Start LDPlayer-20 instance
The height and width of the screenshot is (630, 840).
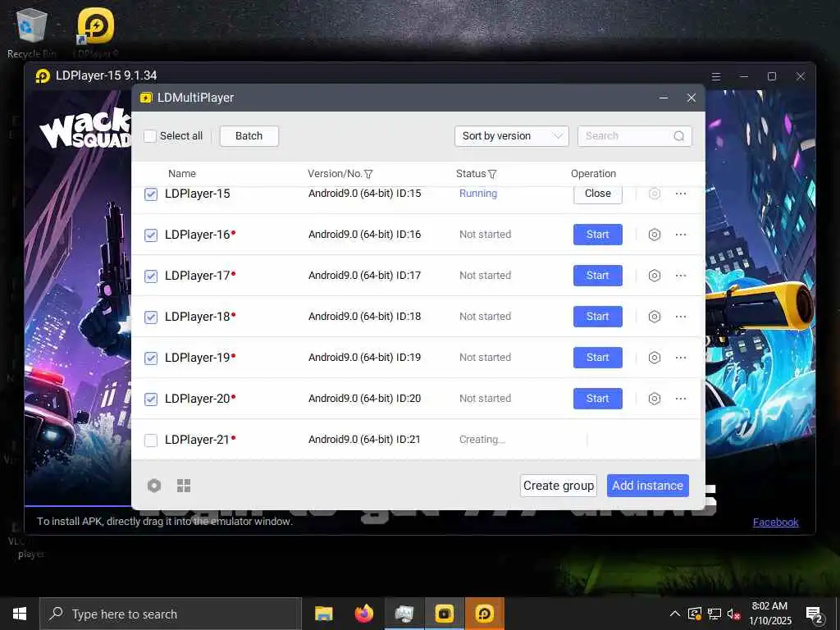coord(598,399)
